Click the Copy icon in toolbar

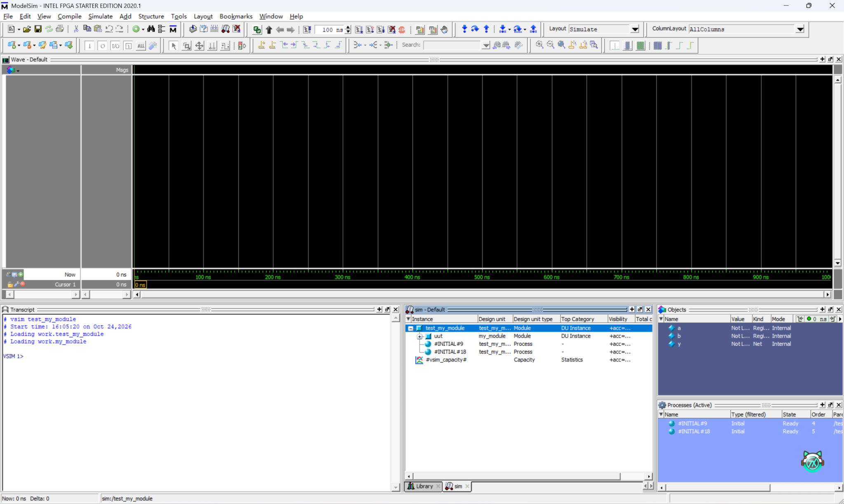tap(87, 29)
